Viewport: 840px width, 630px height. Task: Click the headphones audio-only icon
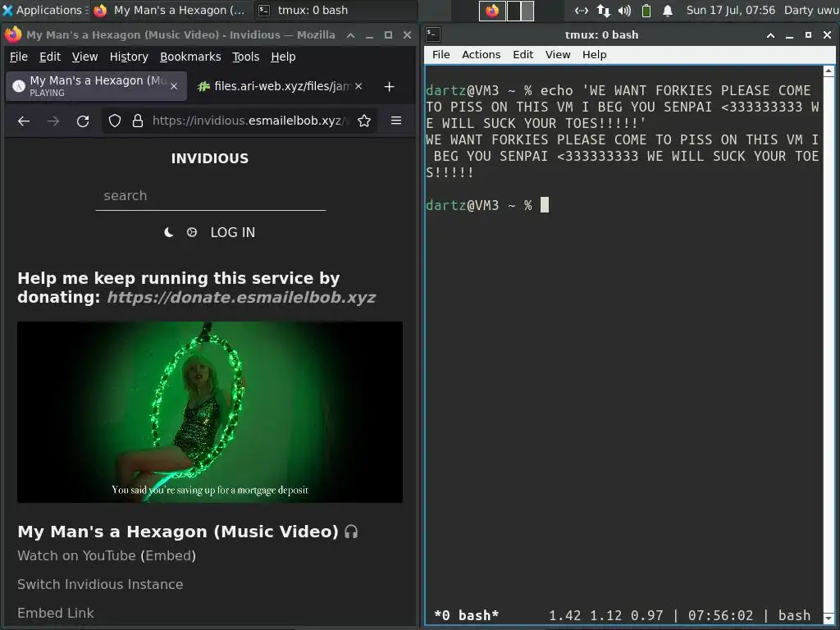point(351,532)
